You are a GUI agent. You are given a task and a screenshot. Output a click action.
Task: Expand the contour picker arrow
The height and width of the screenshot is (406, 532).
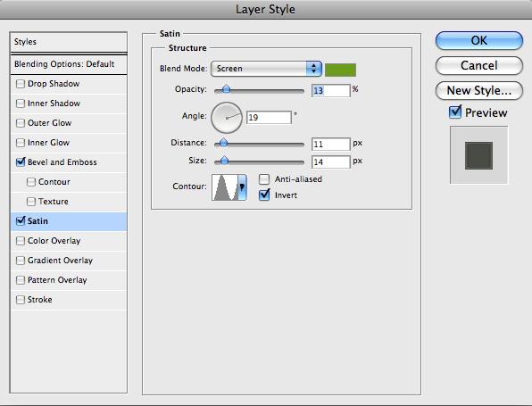[242, 187]
